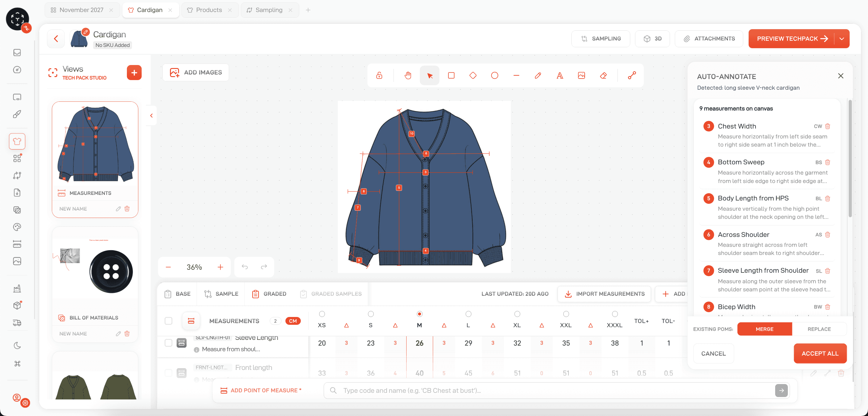Delete the Chest Width measurement
This screenshot has height=416, width=868.
(828, 126)
